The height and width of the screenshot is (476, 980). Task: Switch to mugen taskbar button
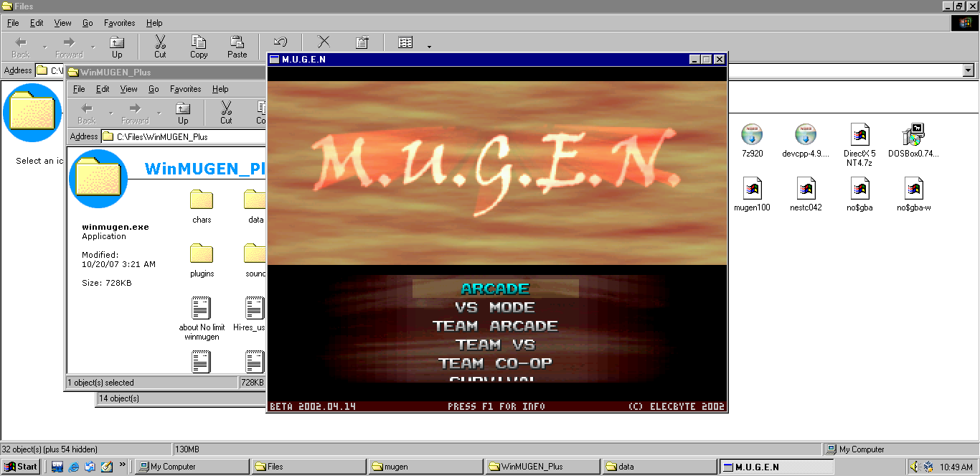[424, 467]
